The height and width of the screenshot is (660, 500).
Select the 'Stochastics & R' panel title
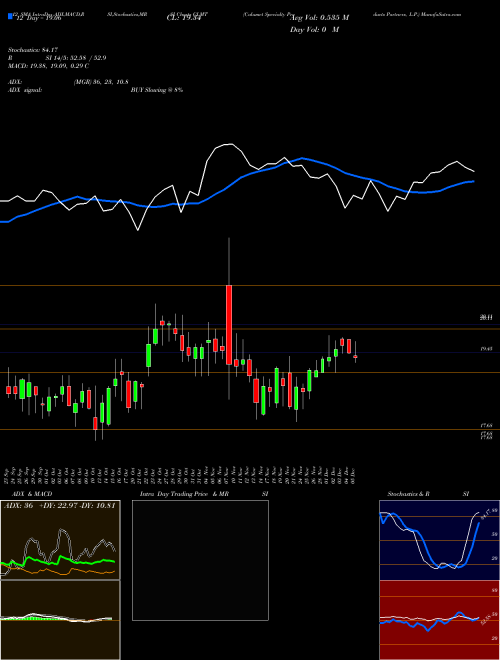point(409,494)
